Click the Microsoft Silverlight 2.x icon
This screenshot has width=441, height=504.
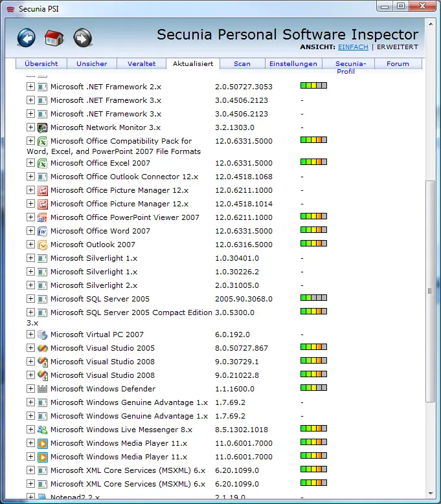(43, 285)
